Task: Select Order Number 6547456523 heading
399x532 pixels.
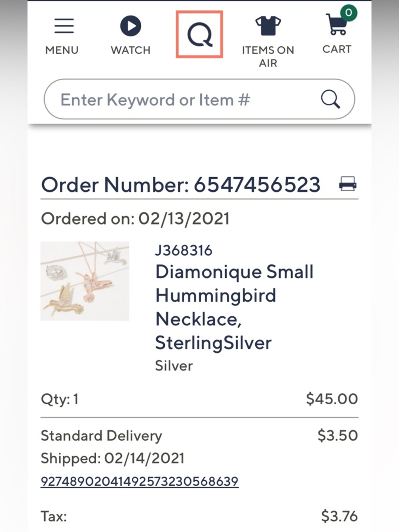Action: 181,185
